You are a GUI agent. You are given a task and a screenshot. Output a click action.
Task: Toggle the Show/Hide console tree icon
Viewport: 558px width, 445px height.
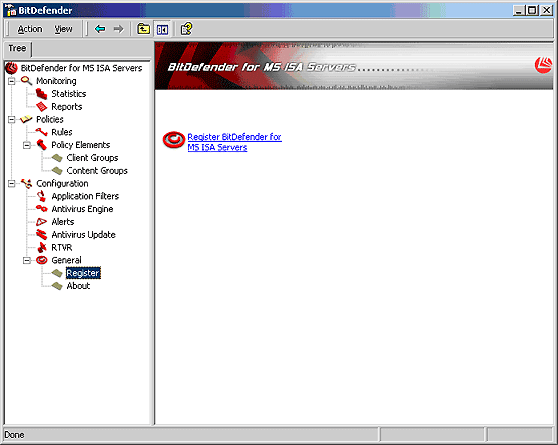162,29
